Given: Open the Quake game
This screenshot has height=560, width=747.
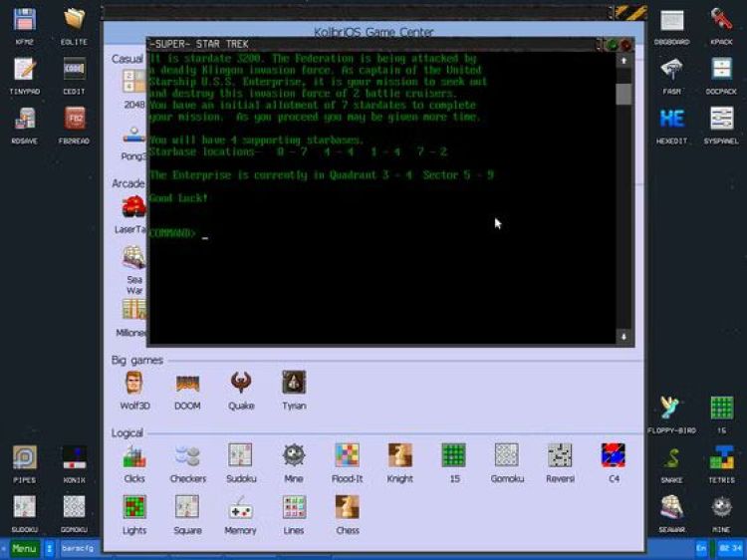Looking at the screenshot, I should click(240, 384).
